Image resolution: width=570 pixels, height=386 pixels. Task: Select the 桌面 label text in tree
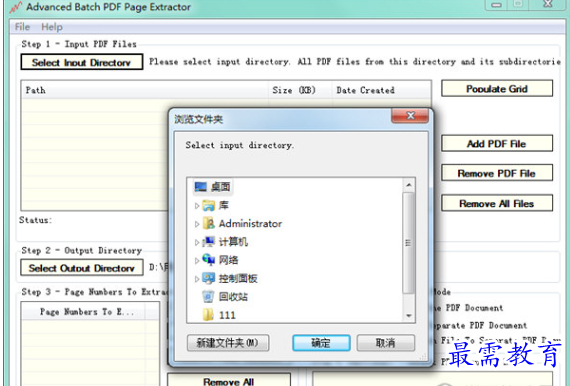pos(220,187)
